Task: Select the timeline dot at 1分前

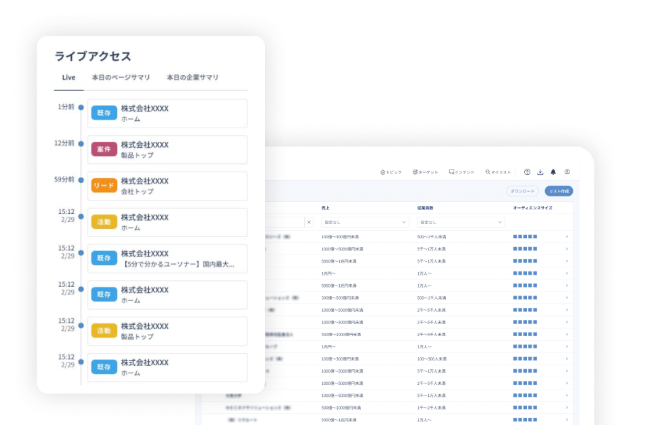Action: tap(81, 107)
